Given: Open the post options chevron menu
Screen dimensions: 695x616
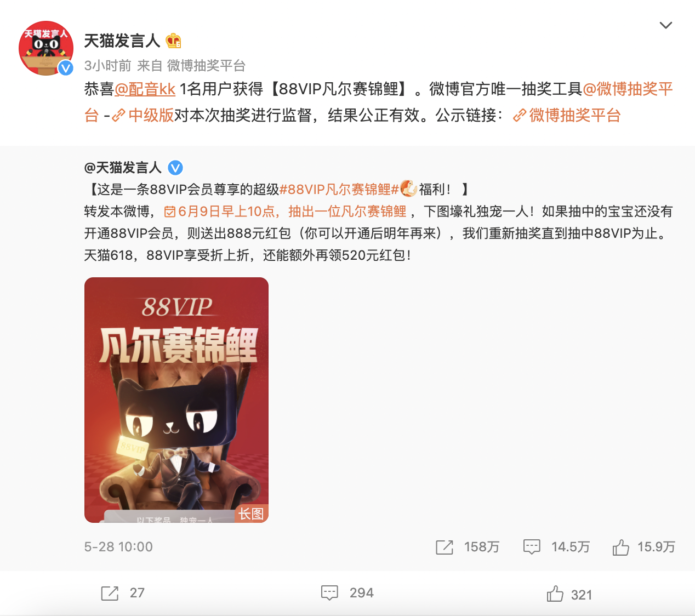Looking at the screenshot, I should click(665, 25).
